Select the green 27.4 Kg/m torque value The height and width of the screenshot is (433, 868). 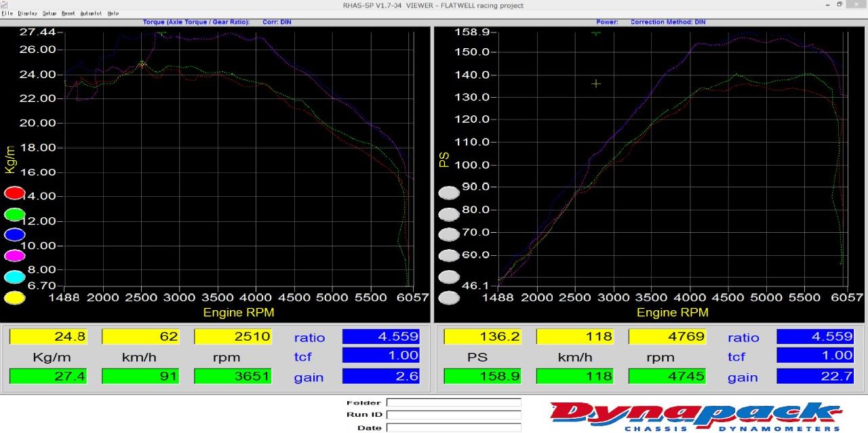coord(48,376)
